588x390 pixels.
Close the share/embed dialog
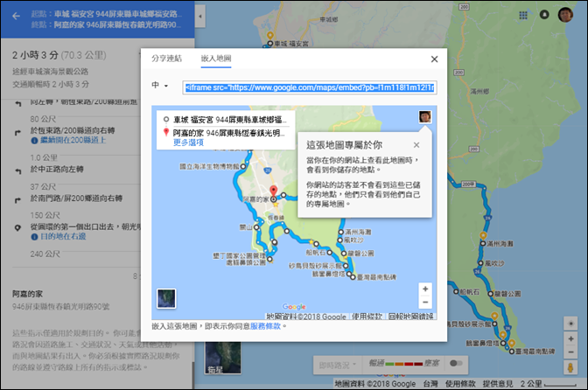[x=434, y=59]
